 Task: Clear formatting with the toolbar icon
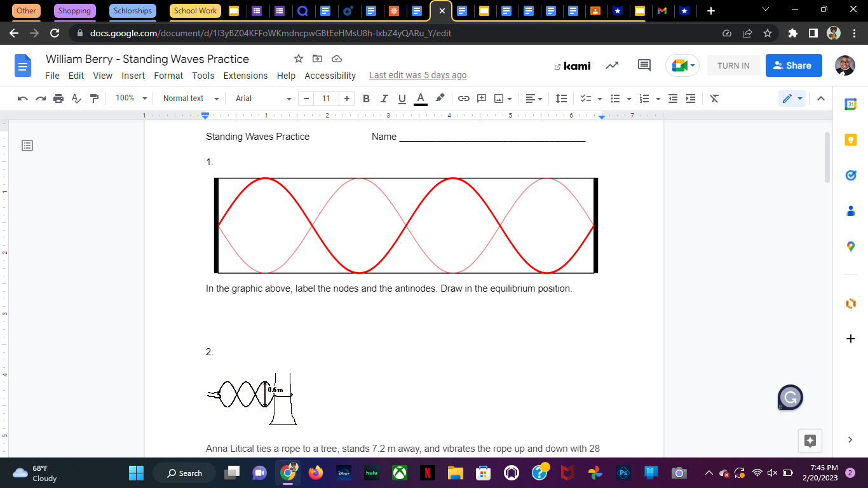click(x=714, y=98)
